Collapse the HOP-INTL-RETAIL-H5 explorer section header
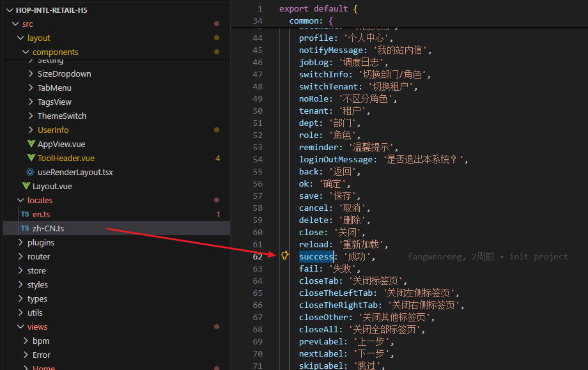Screen dimensions: 588x370 pos(51,10)
